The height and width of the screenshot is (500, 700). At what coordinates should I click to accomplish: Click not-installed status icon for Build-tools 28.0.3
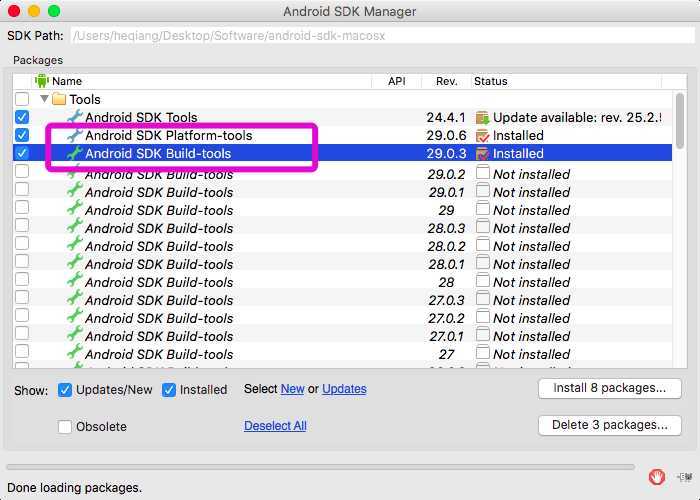click(x=483, y=227)
